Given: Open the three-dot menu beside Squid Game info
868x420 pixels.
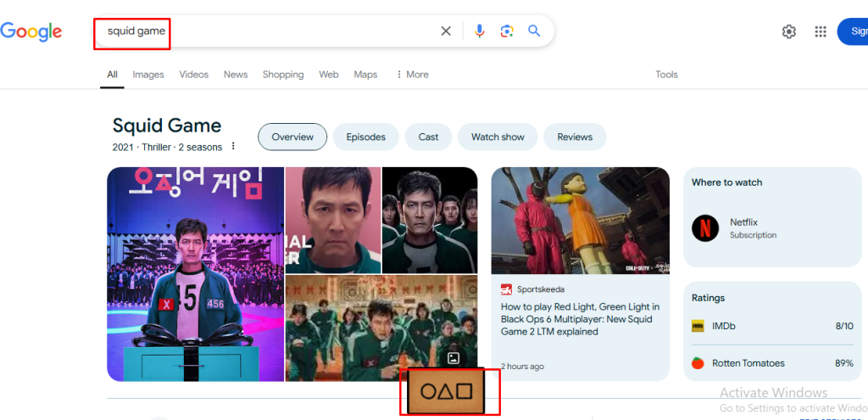Looking at the screenshot, I should click(x=233, y=146).
